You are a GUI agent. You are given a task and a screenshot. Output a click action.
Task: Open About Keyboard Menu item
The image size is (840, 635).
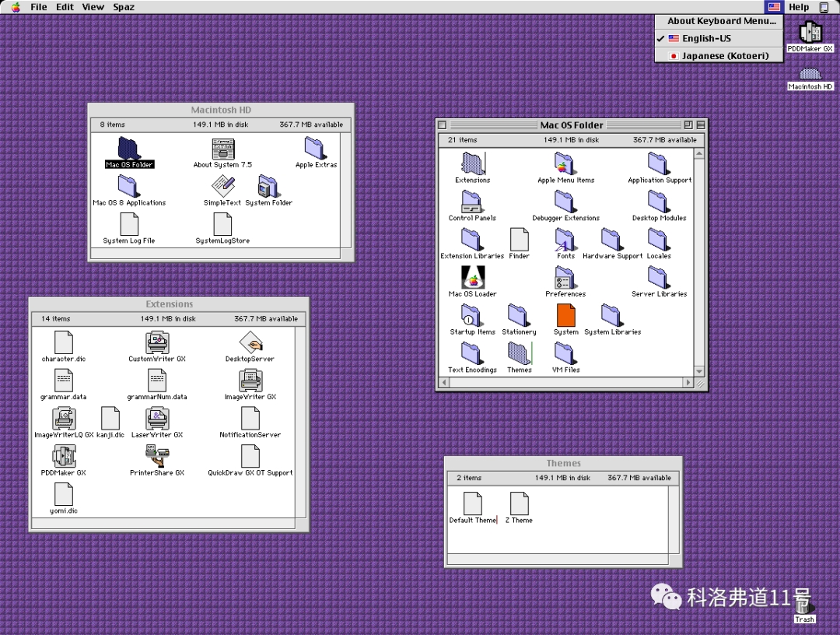[721, 21]
